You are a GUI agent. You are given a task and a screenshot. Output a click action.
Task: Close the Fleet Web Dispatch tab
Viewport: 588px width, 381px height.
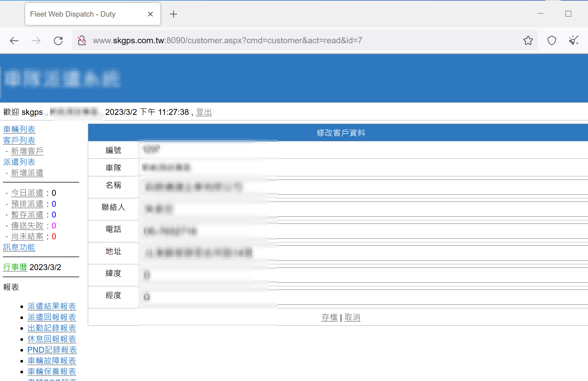(150, 14)
